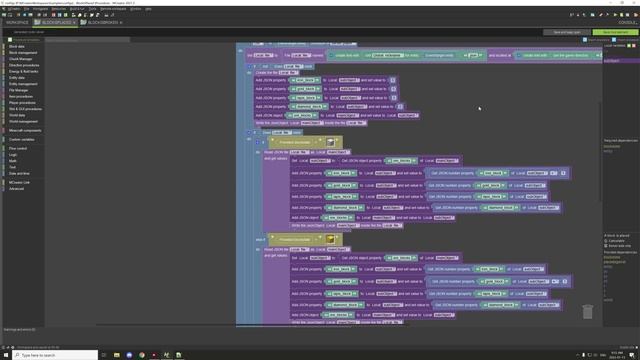Open the Minecraft components category

click(x=25, y=131)
